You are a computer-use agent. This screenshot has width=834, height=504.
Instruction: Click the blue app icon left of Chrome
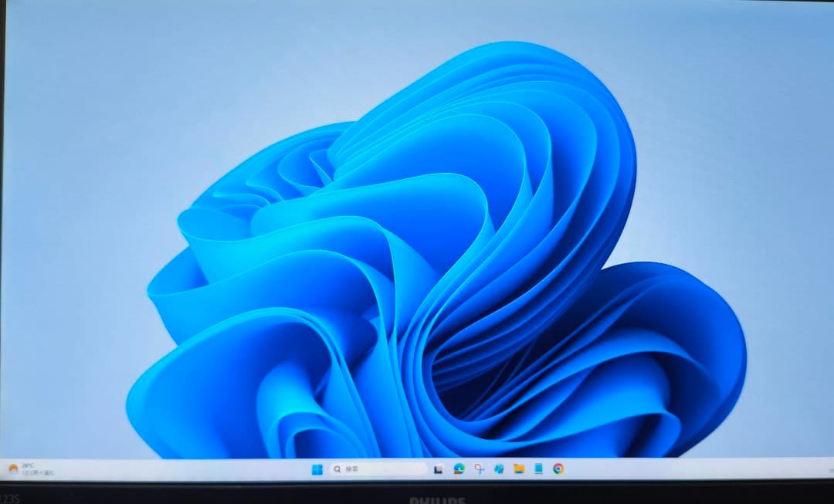538,468
